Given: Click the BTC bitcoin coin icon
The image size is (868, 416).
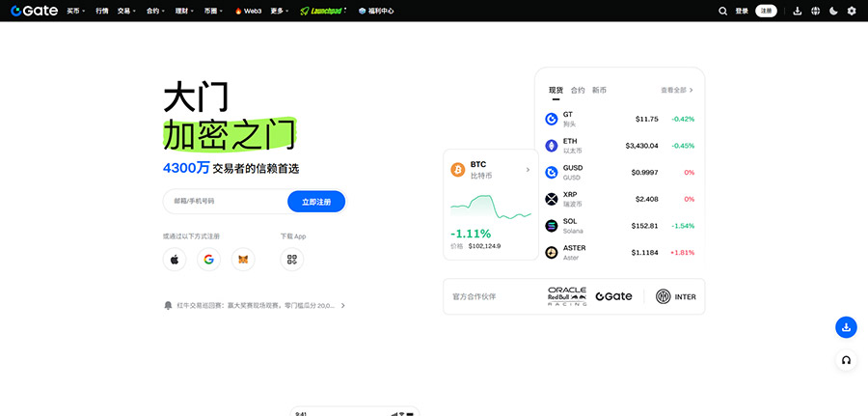Looking at the screenshot, I should coord(458,170).
